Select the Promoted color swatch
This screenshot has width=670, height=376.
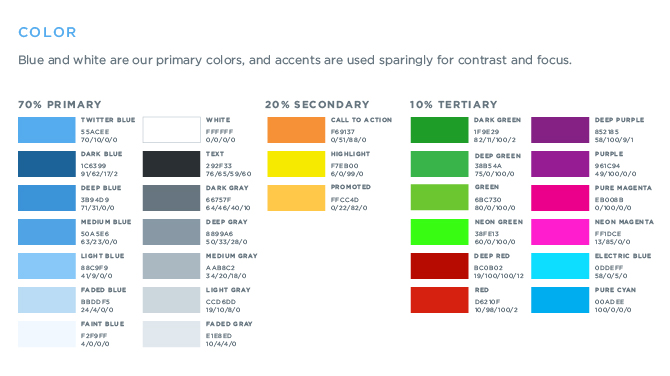coord(296,198)
